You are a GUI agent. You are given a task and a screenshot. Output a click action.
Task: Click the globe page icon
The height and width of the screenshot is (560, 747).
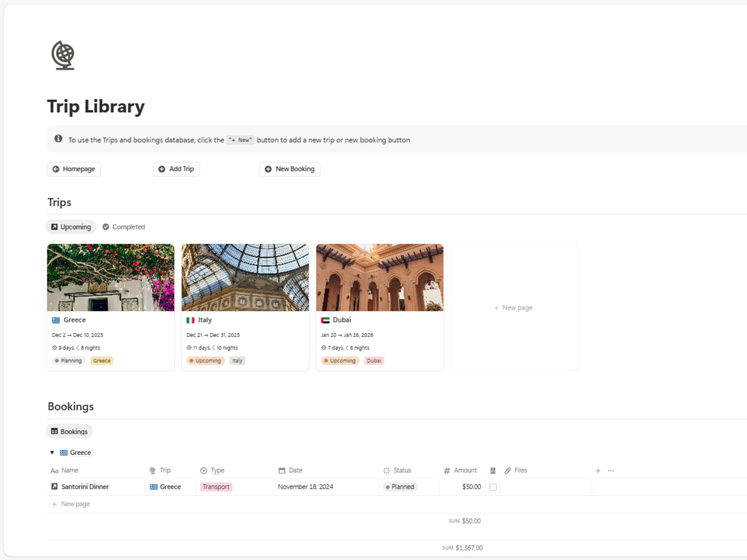(63, 55)
